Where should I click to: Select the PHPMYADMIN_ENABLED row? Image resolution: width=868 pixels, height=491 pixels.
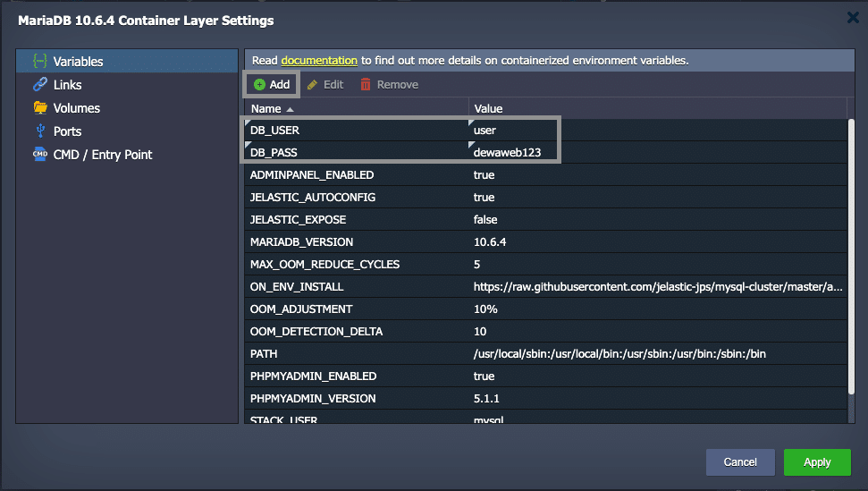(x=546, y=376)
